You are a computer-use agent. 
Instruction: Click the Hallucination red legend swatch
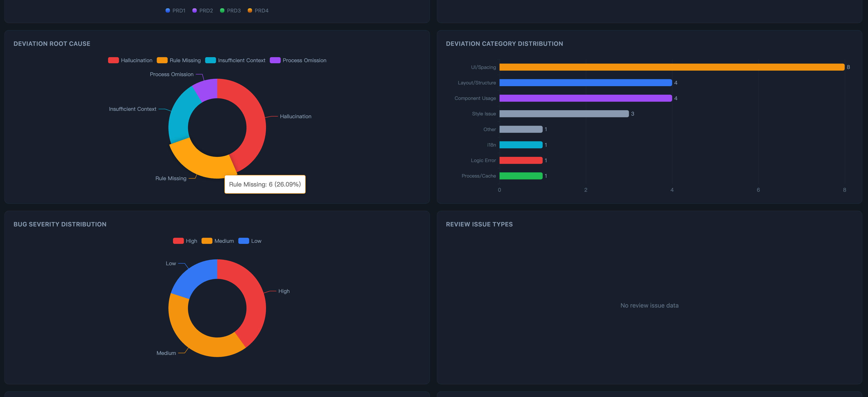coord(114,60)
